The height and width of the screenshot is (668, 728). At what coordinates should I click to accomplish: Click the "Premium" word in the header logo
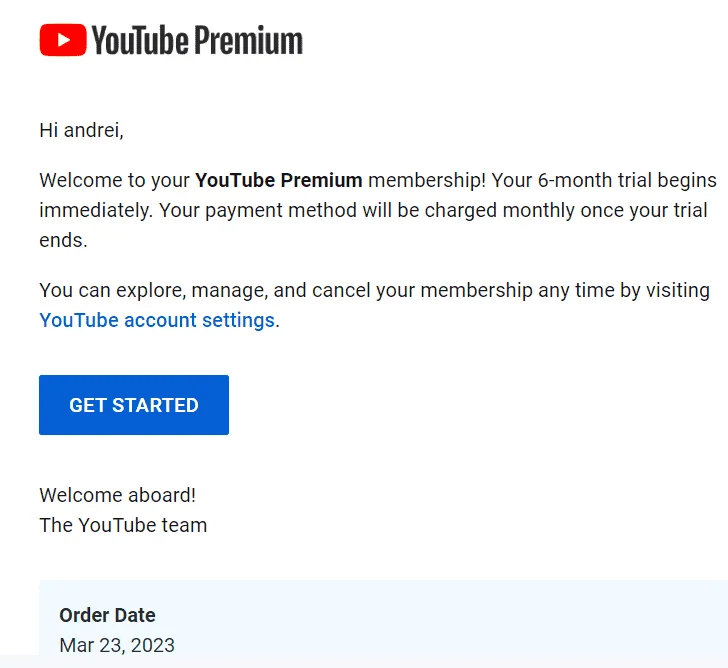click(248, 40)
